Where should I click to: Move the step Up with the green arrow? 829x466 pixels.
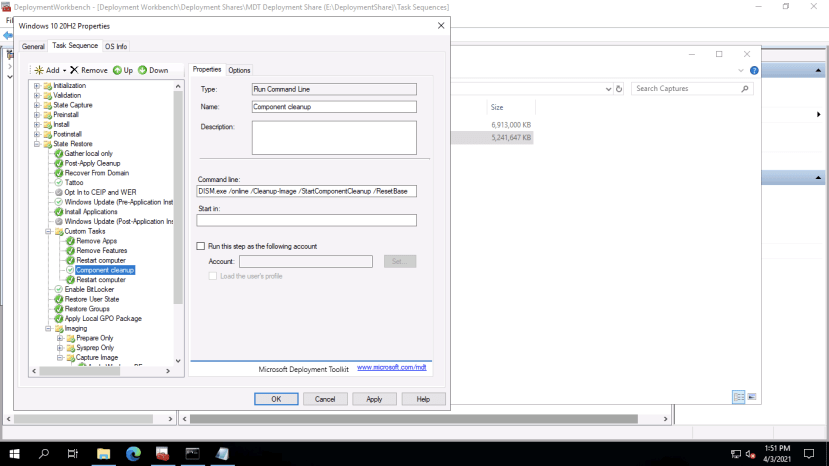[x=123, y=70]
